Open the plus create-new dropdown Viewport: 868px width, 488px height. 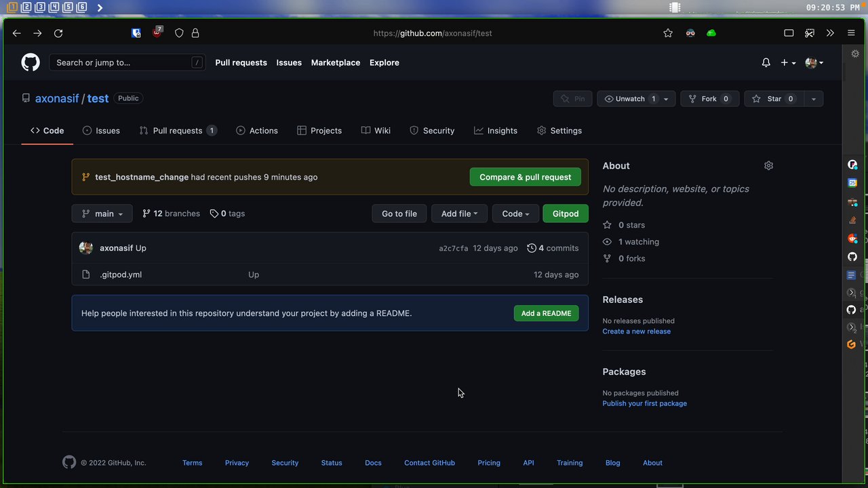(x=788, y=62)
